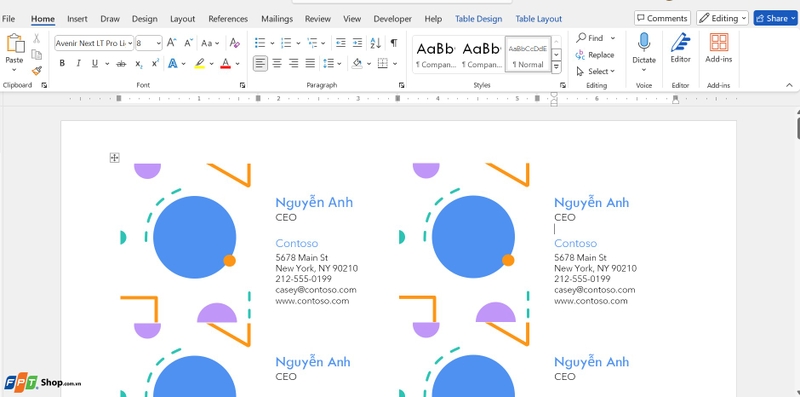Image resolution: width=800 pixels, height=397 pixels.
Task: Toggle Italic formatting
Action: pyautogui.click(x=79, y=64)
